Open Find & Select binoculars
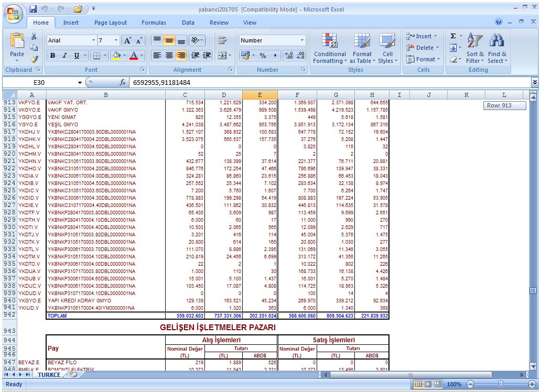541x392 pixels. click(497, 48)
